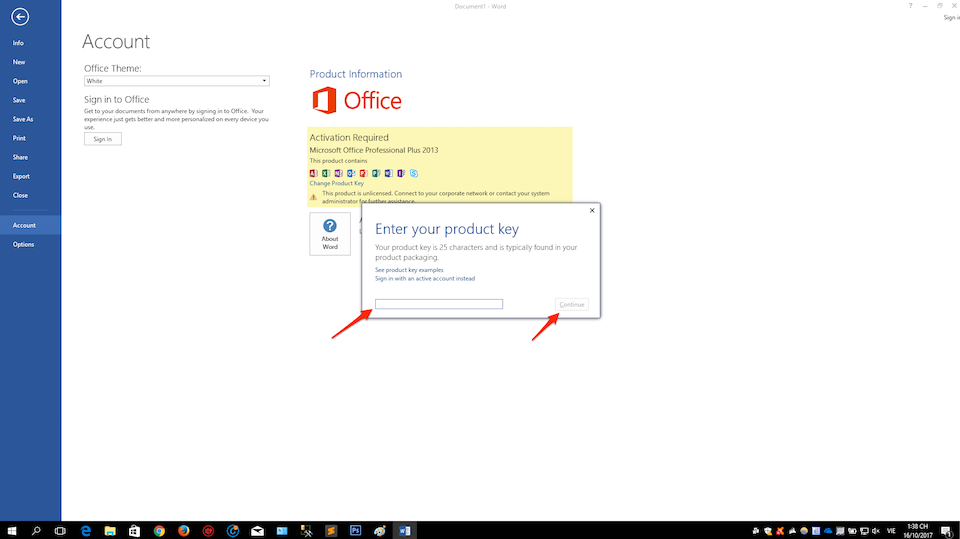Select Close in the sidebar
The image size is (960, 539).
(20, 195)
